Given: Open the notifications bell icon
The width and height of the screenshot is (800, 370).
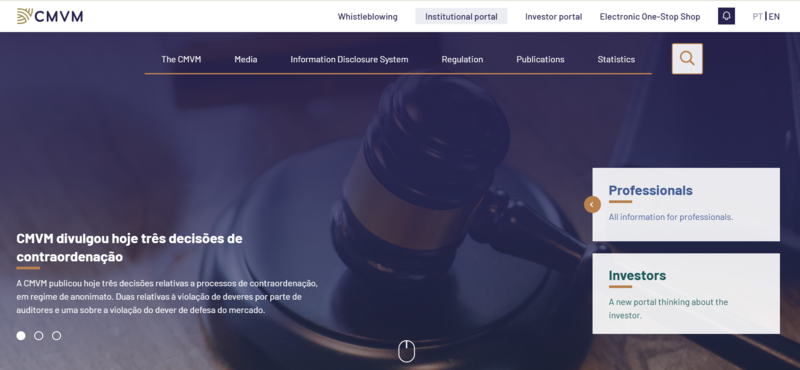Looking at the screenshot, I should (x=726, y=16).
